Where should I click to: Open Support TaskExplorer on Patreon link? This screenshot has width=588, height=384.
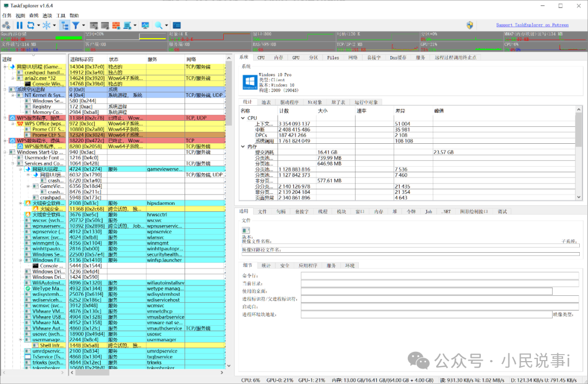pyautogui.click(x=532, y=25)
